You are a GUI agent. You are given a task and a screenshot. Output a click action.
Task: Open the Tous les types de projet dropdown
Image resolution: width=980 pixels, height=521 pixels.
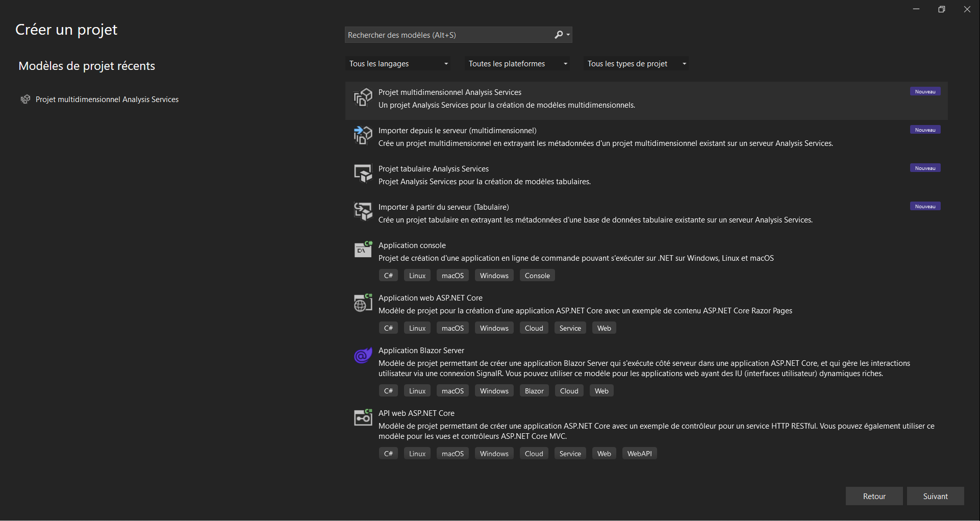pos(636,64)
